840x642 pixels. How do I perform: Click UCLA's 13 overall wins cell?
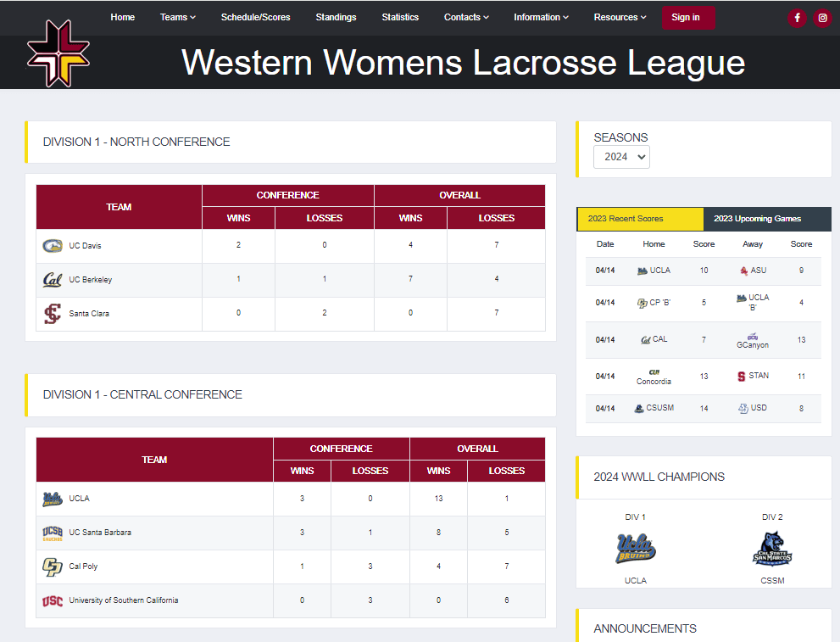click(439, 499)
